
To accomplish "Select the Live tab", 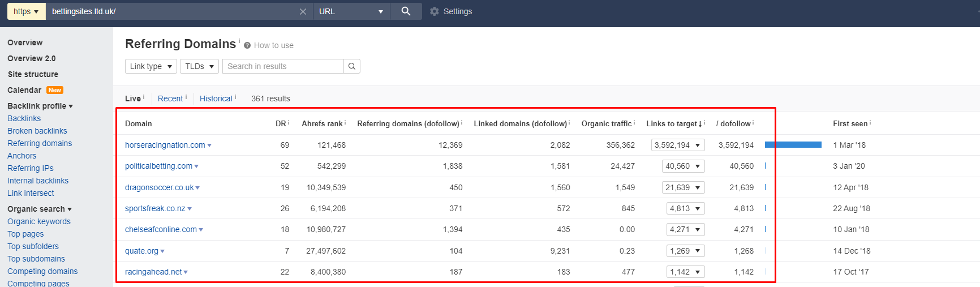I will point(133,98).
